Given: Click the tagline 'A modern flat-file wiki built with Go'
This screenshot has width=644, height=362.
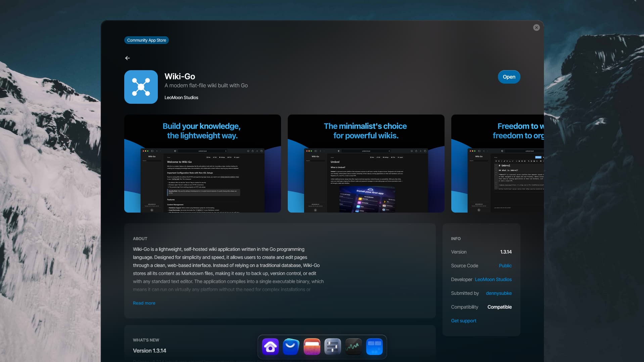Looking at the screenshot, I should point(206,86).
